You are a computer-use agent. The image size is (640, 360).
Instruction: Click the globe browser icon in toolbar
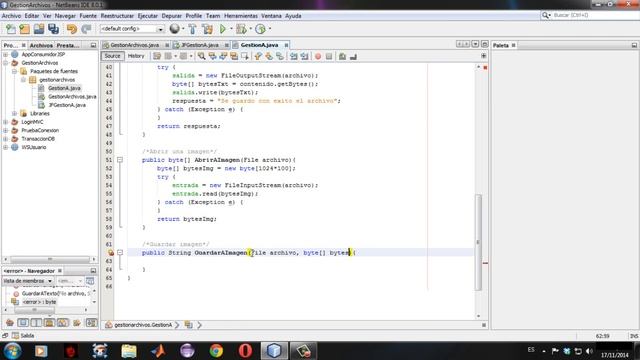pos(175,29)
